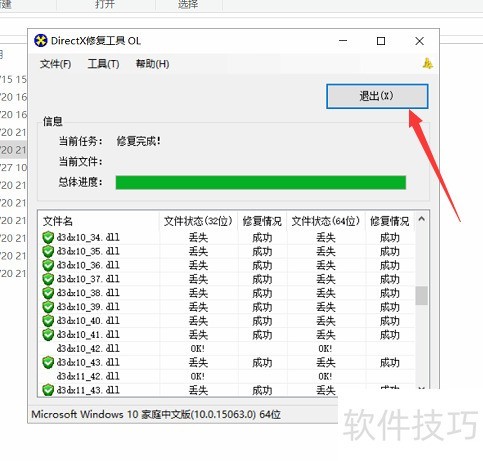Screen dimensions: 483x461
Task: Click the file list vertical scrollbar thumb
Action: [x=421, y=296]
